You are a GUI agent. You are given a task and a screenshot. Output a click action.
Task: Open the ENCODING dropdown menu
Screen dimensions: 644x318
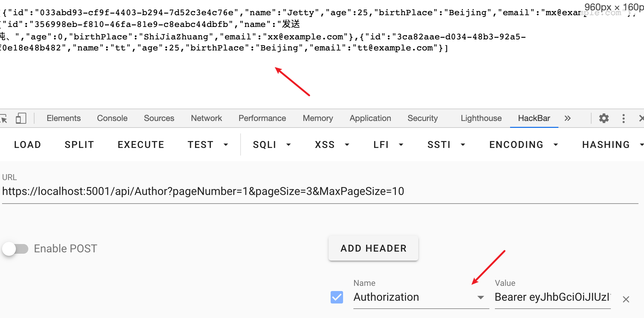523,145
